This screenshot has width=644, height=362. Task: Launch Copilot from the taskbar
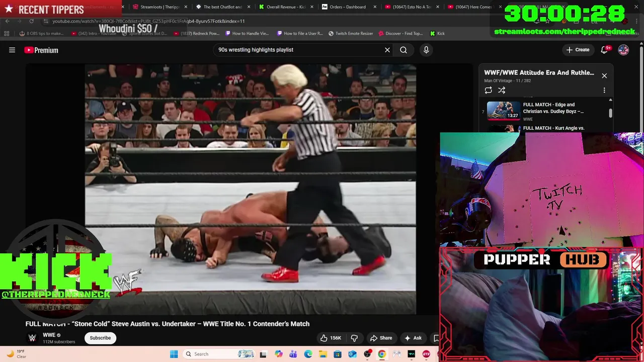(x=279, y=354)
